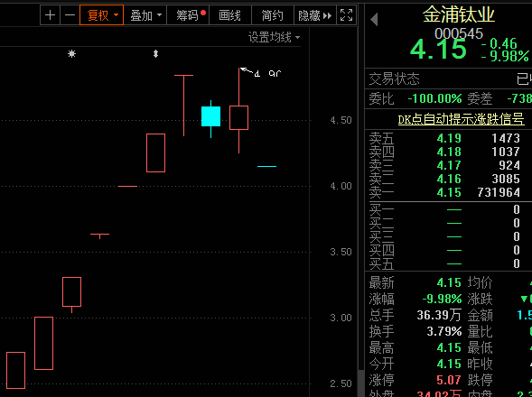532x397 pixels.
Task: Click the plus zoom-in chart button
Action: pos(50,15)
